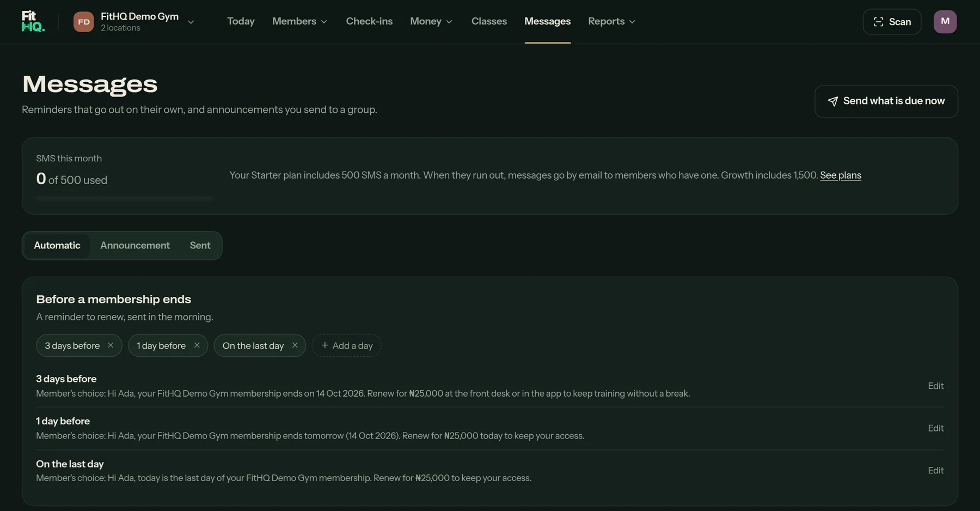Add a day to membership reminders
This screenshot has height=511, width=980.
pos(347,345)
